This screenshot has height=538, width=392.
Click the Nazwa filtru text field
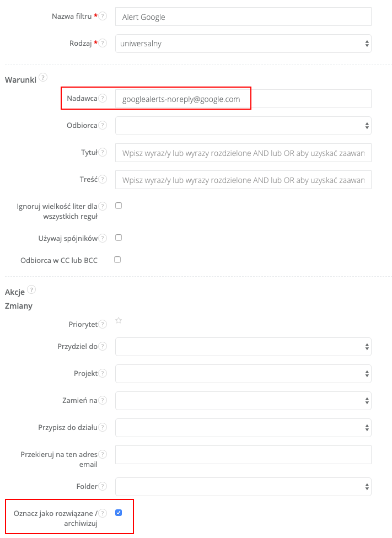coord(243,17)
